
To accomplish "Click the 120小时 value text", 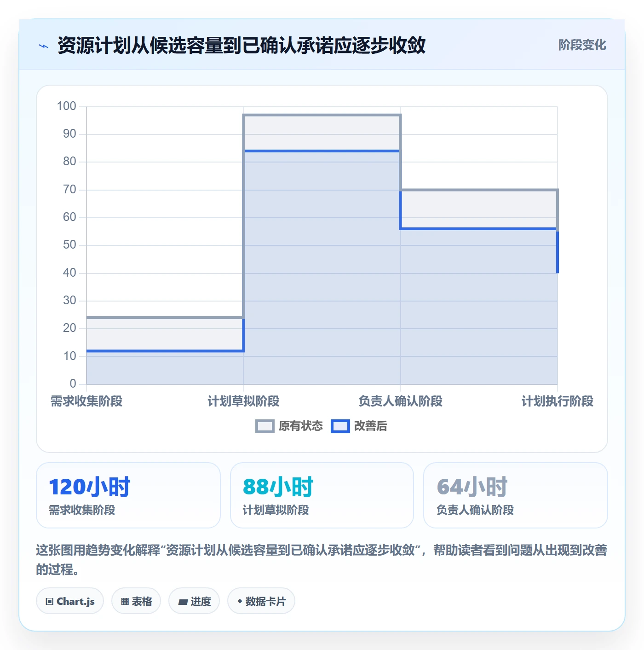I will tap(90, 487).
